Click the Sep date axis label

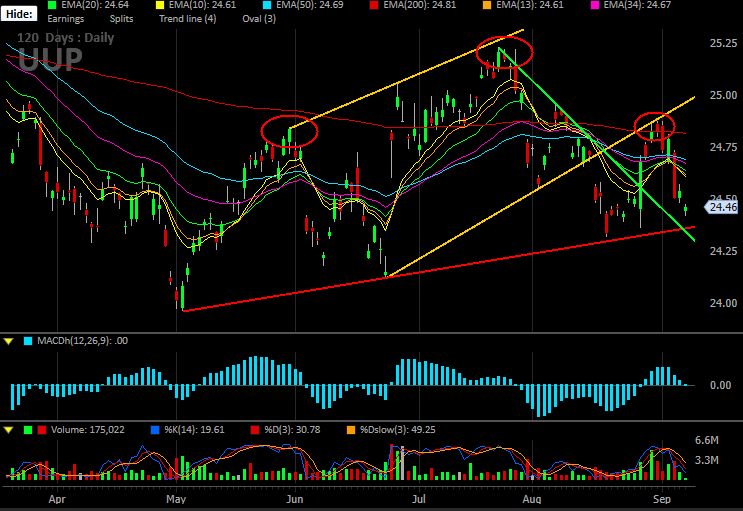pyautogui.click(x=662, y=499)
